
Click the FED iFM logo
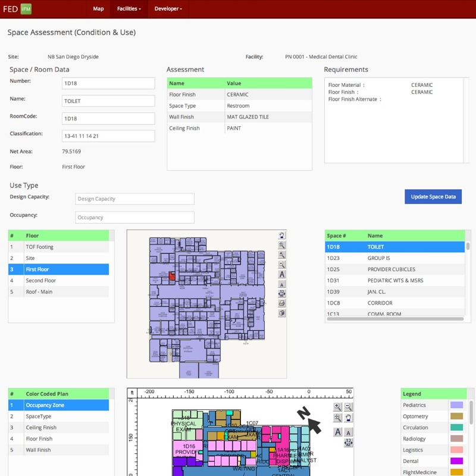pos(17,9)
